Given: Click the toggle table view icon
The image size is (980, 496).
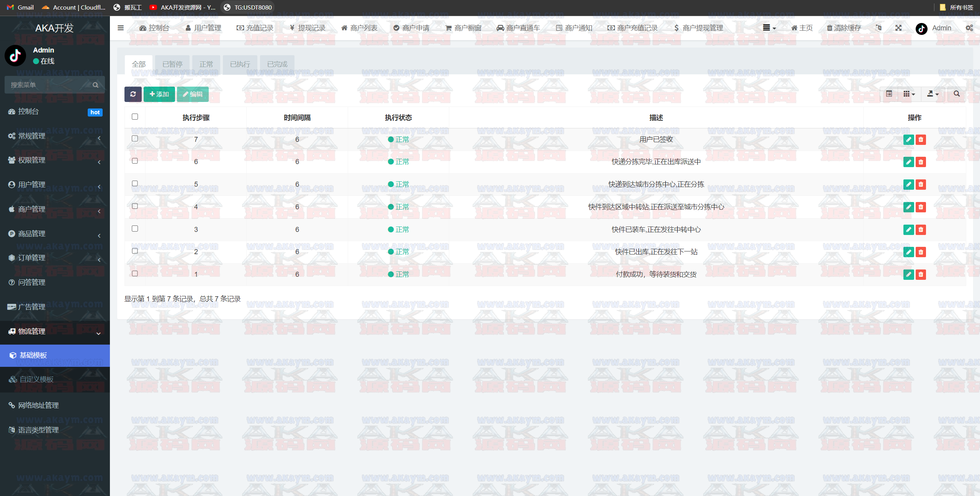Looking at the screenshot, I should [x=889, y=94].
